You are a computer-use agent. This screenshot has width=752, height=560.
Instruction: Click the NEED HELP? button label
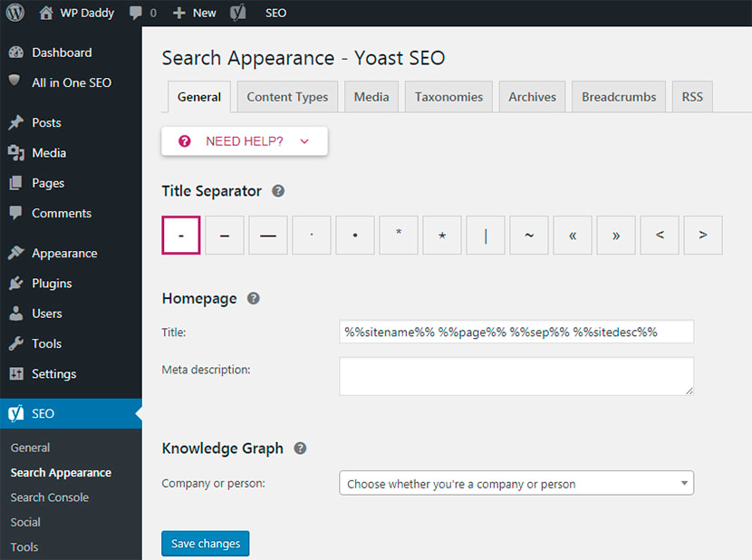244,141
